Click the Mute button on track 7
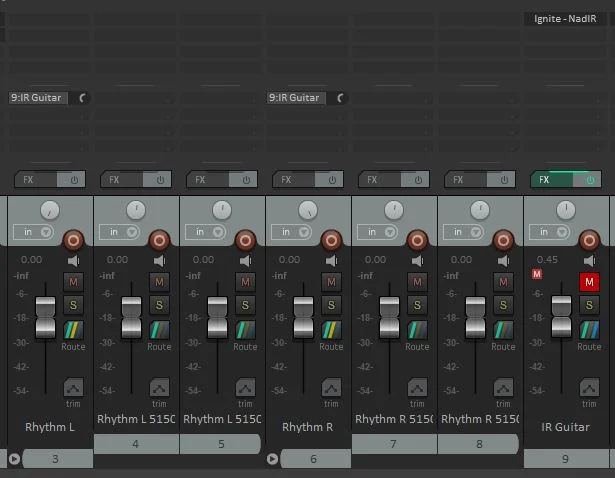 pyautogui.click(x=417, y=283)
